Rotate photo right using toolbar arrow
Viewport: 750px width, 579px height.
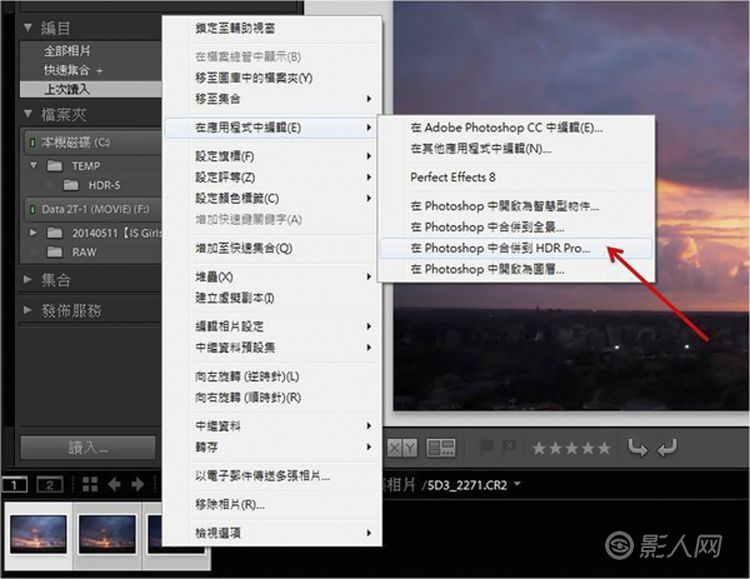pos(667,448)
